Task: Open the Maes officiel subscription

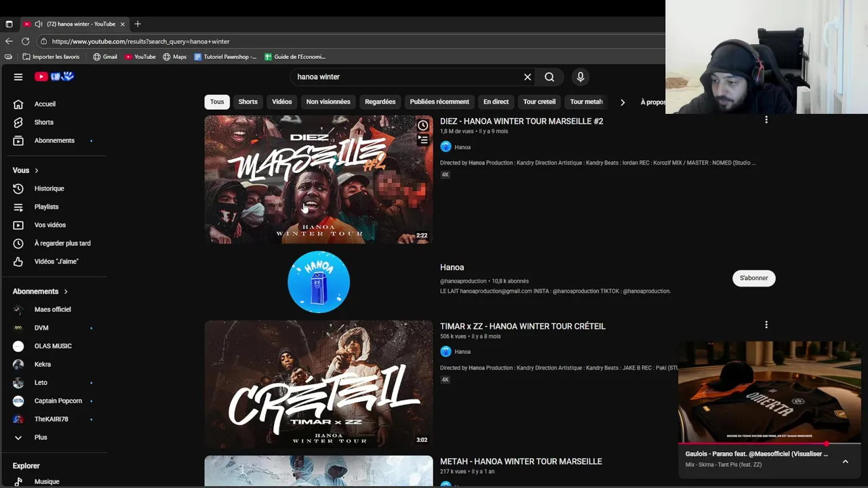Action: point(54,310)
